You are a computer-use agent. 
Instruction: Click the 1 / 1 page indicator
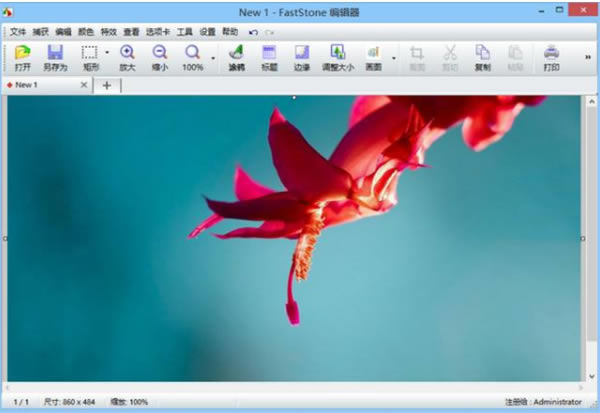[21, 402]
